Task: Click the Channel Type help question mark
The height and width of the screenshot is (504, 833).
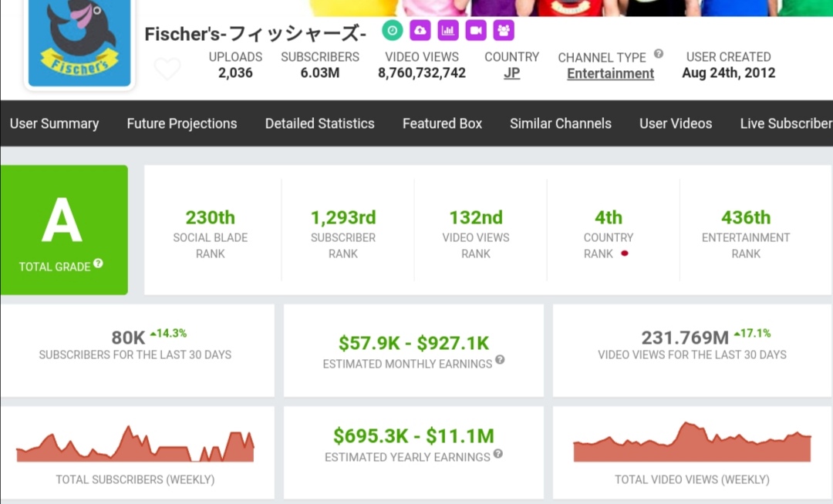Action: [658, 54]
